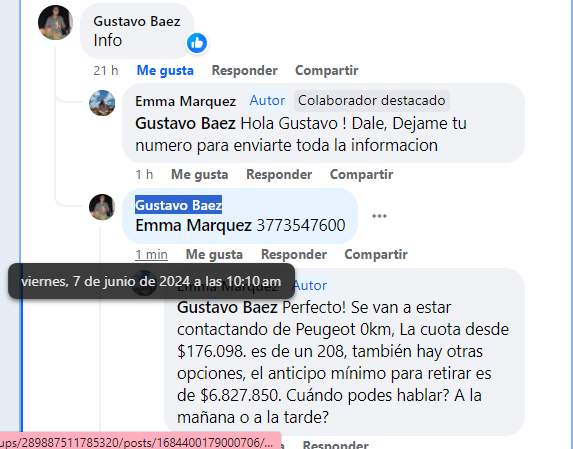
Task: Open the '1 min' timestamp link
Action: point(151,254)
